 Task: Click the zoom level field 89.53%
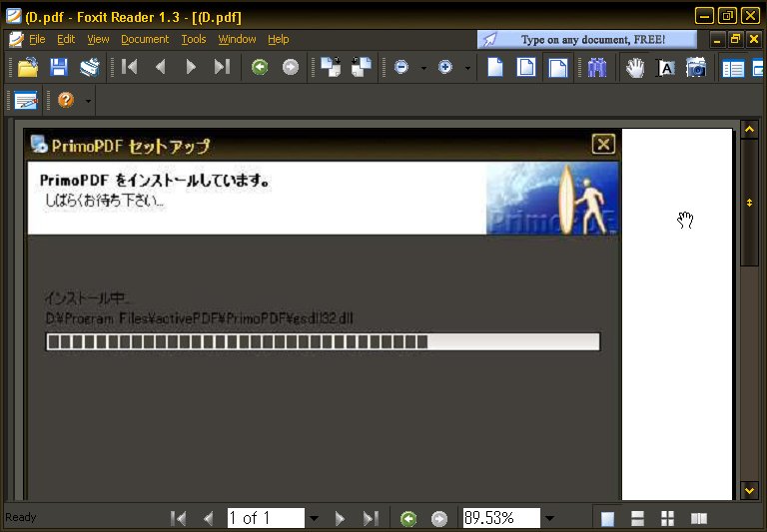pos(501,518)
